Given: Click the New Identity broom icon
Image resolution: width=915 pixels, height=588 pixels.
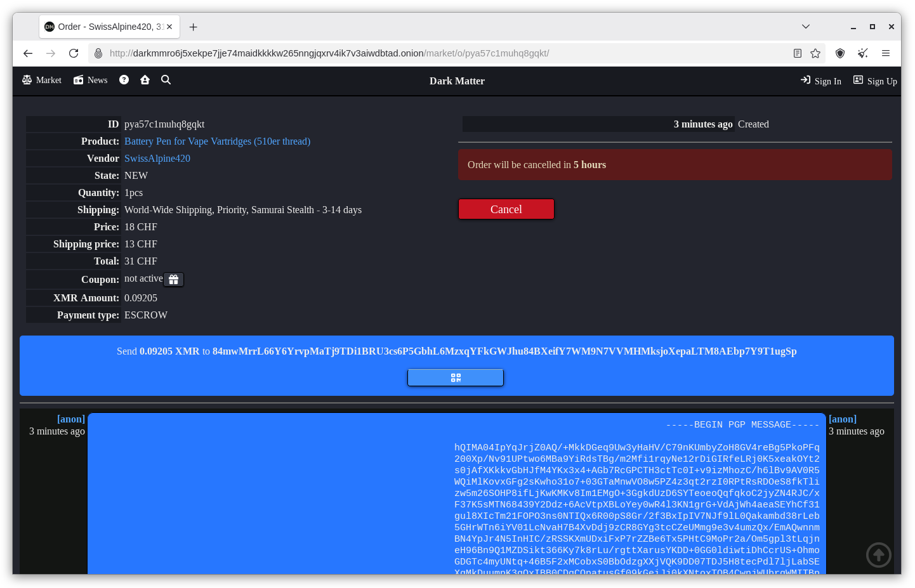Looking at the screenshot, I should tap(862, 53).
